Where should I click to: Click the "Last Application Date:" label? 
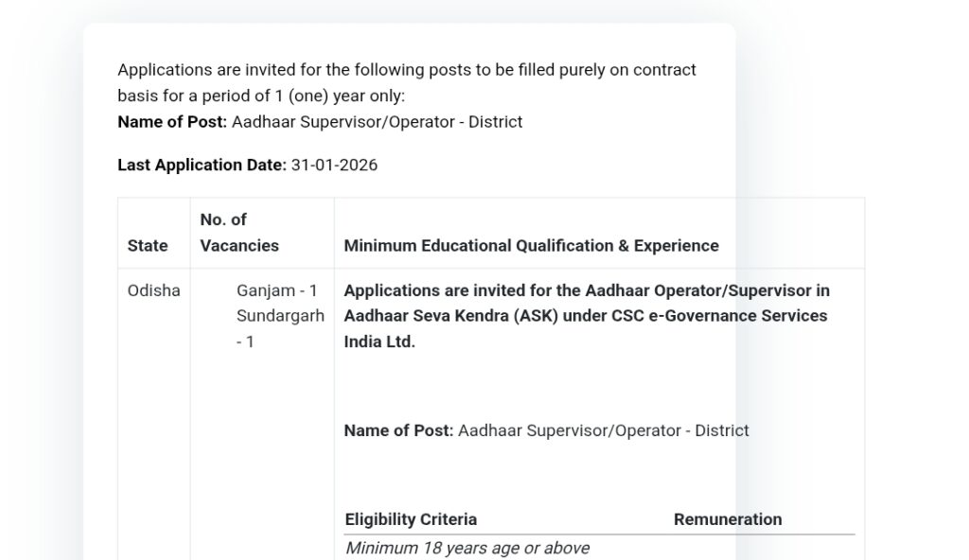pos(202,165)
